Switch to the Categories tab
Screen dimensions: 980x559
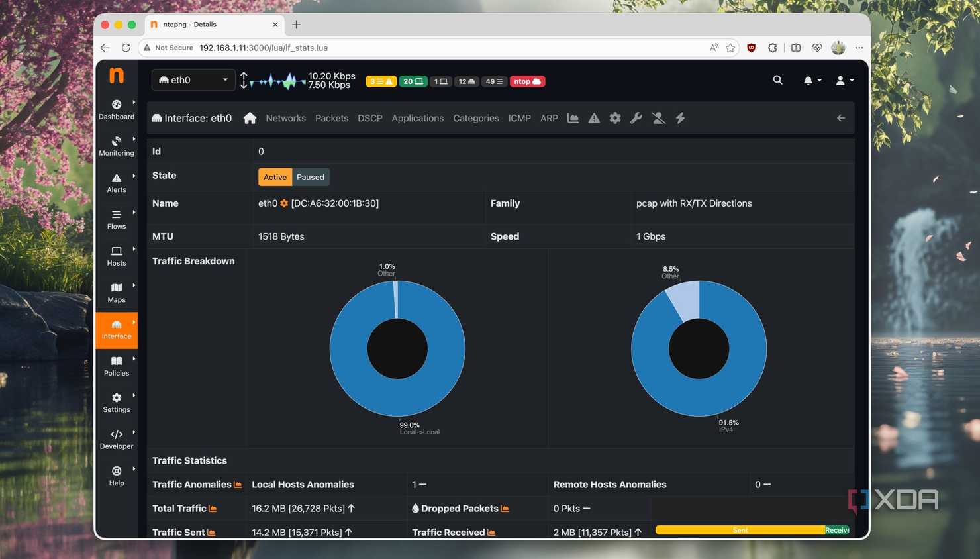click(x=476, y=118)
